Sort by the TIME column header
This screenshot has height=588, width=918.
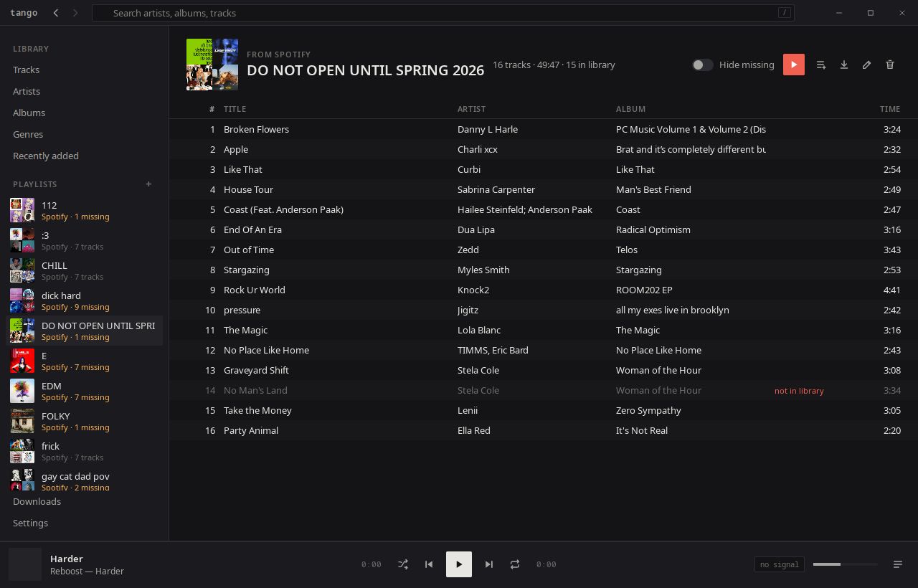click(x=890, y=109)
